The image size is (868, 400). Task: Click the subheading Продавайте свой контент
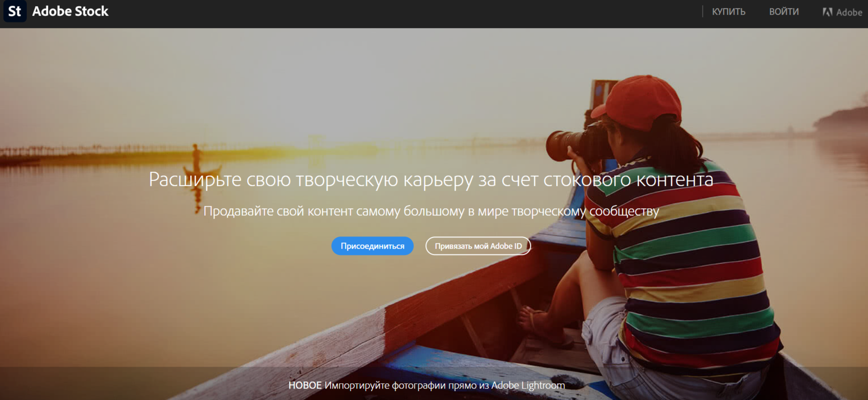point(431,211)
